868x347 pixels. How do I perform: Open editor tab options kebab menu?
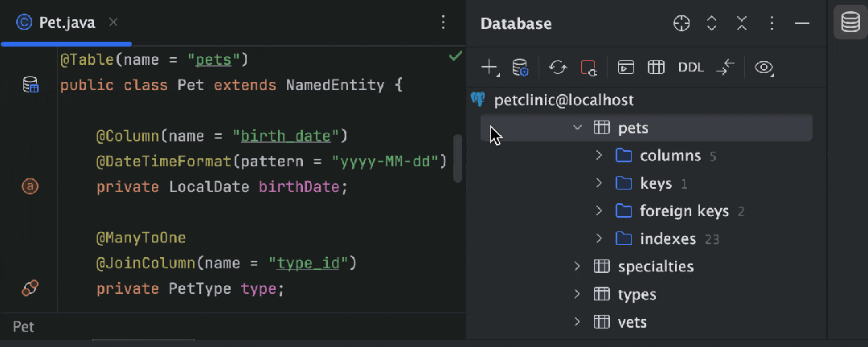443,22
